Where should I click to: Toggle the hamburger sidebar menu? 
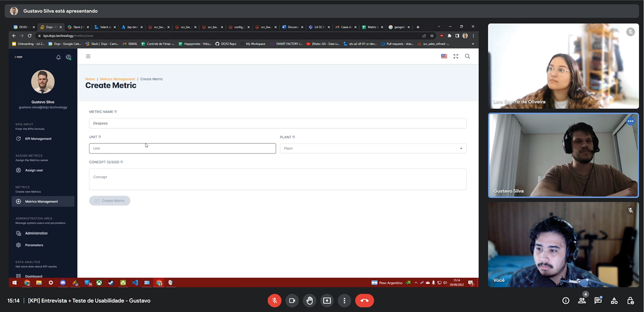point(88,56)
